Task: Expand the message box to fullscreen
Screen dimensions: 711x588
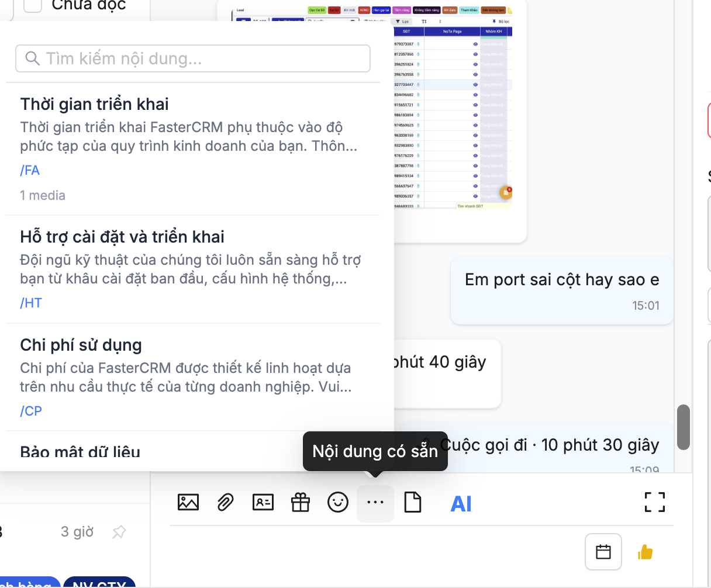Action: tap(655, 502)
